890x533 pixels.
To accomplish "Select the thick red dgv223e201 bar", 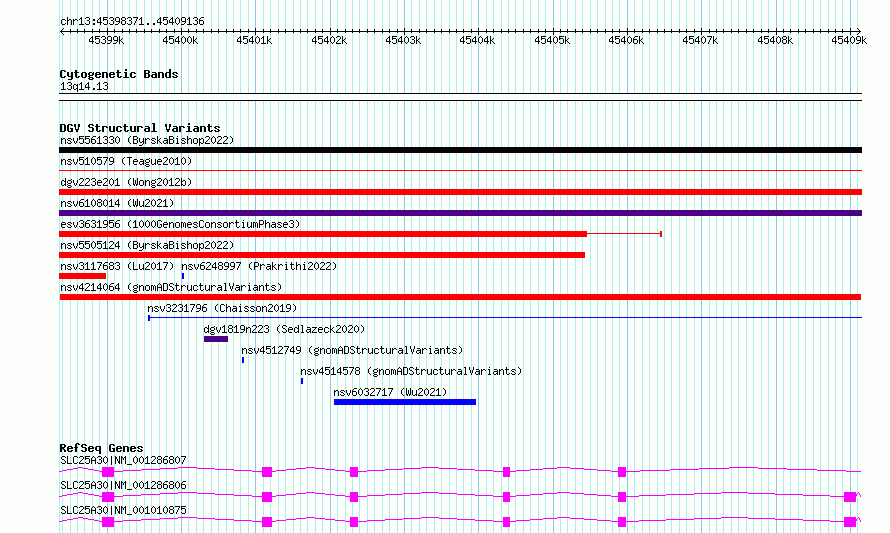I will (x=460, y=192).
